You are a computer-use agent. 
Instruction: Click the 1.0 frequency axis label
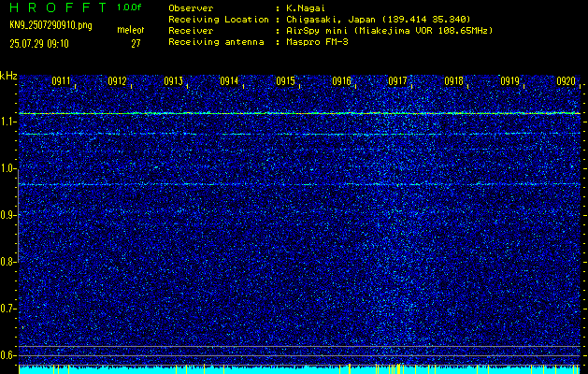[7, 168]
